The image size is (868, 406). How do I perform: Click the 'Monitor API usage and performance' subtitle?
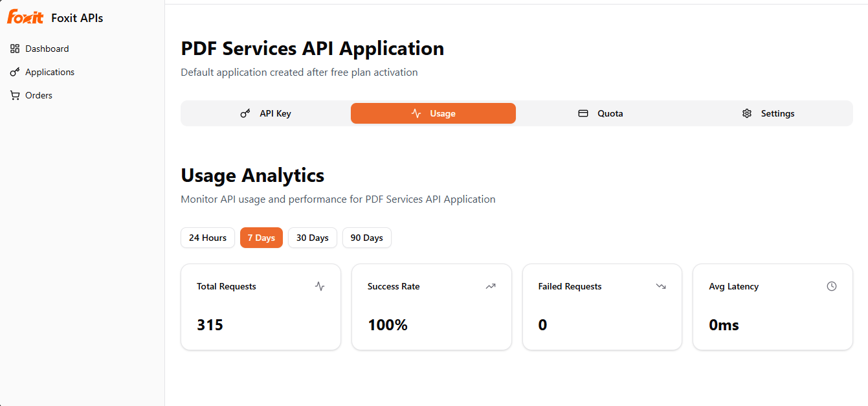tap(338, 199)
